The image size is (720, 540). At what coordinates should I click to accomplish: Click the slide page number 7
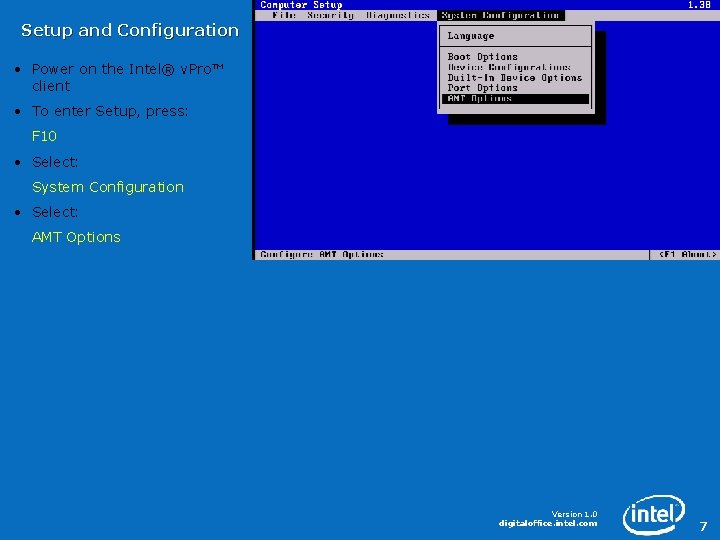click(703, 526)
